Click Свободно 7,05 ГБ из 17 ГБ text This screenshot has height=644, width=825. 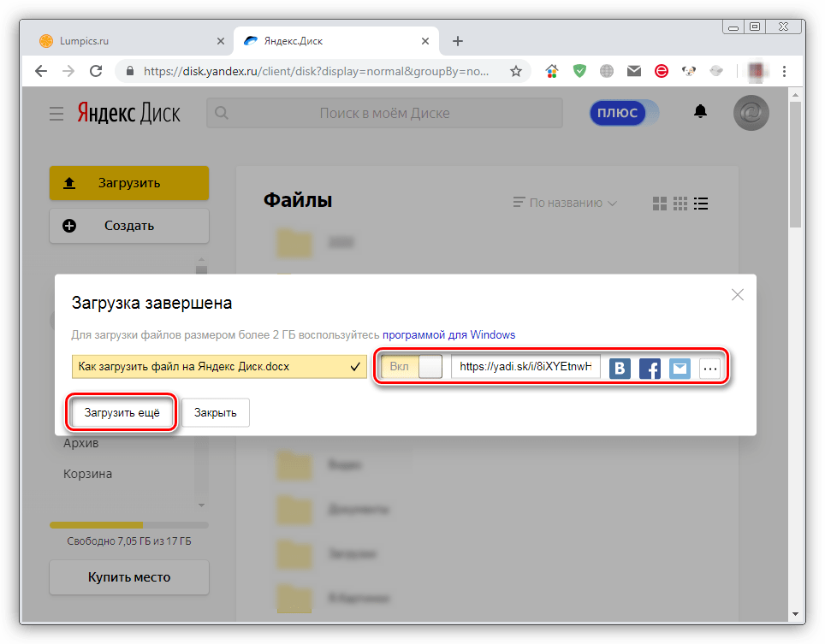pyautogui.click(x=129, y=541)
